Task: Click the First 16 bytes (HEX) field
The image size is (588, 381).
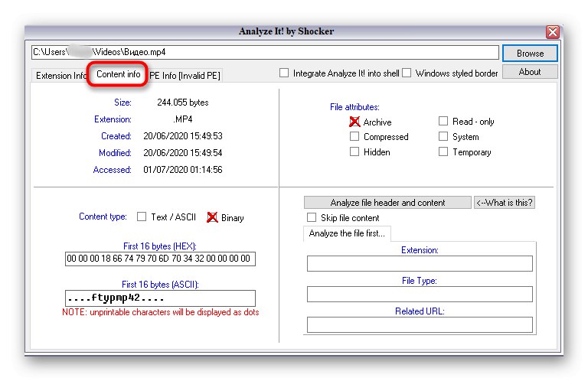Action: tap(160, 259)
